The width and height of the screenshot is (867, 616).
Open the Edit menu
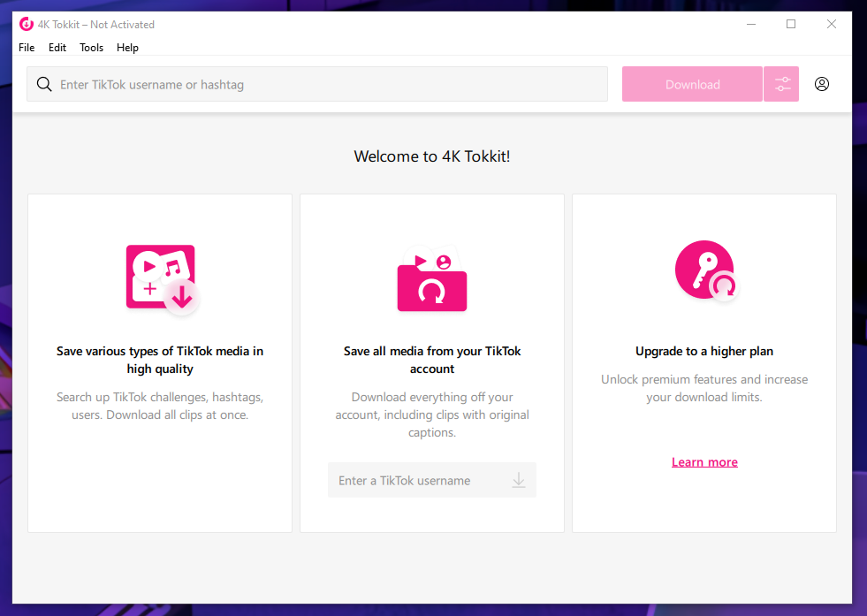tap(57, 48)
